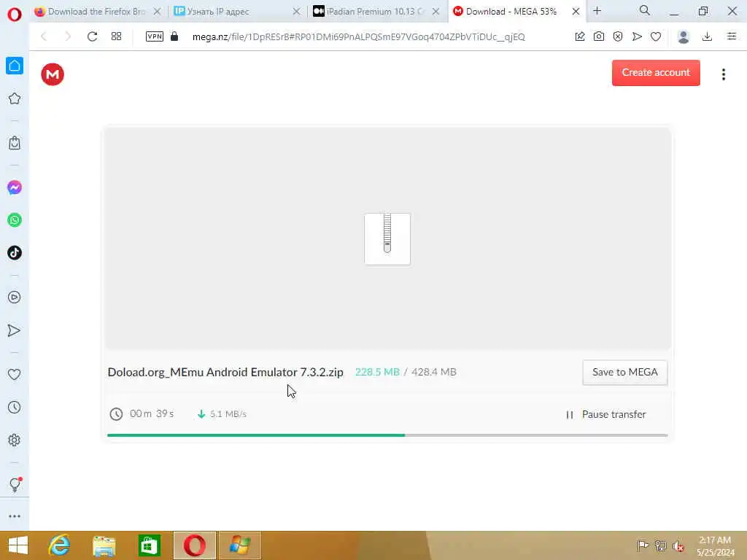747x560 pixels.
Task: Open Speed Dial grid icon
Action: tap(116, 36)
